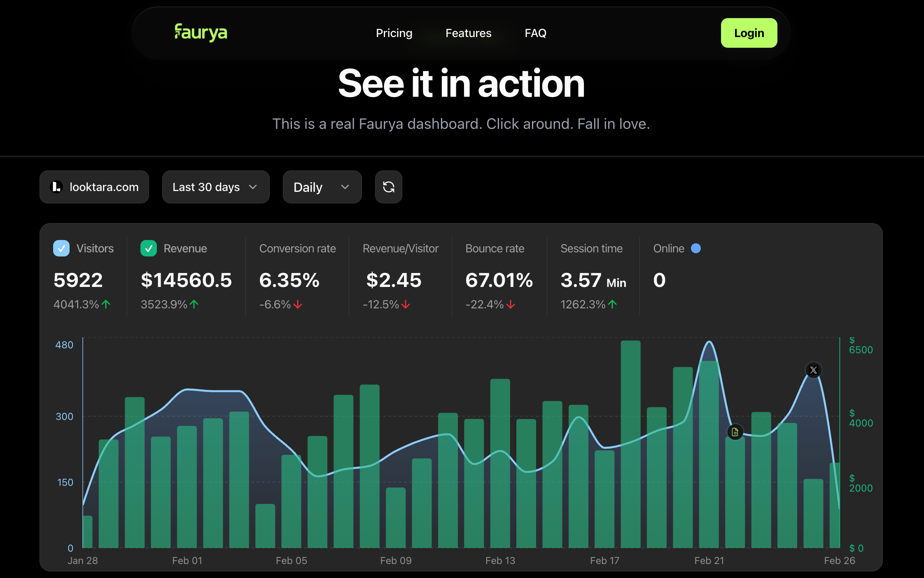Screen dimensions: 924x578
Task: Click the green arrow under Visitors
Action: coord(106,304)
